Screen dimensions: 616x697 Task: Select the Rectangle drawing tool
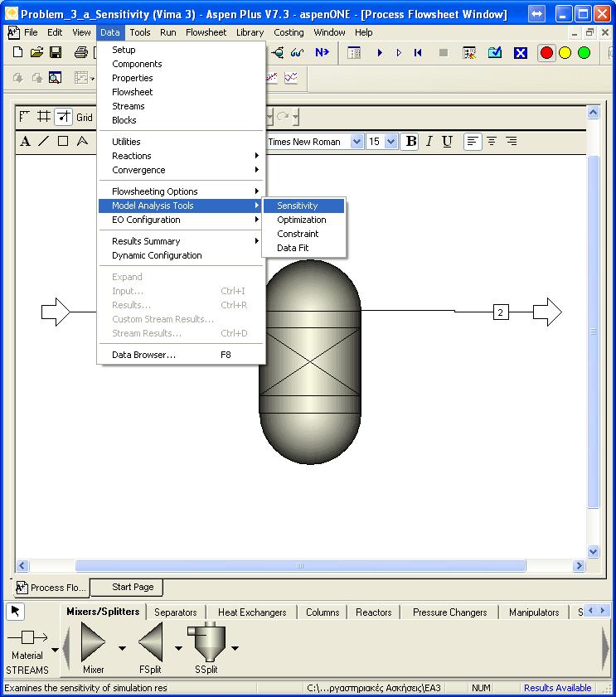coord(63,142)
